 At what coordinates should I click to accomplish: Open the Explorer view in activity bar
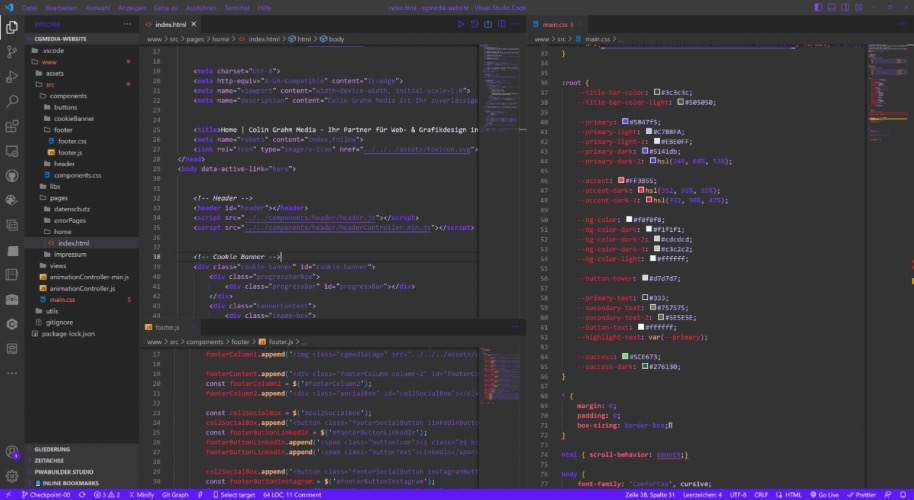coord(12,27)
